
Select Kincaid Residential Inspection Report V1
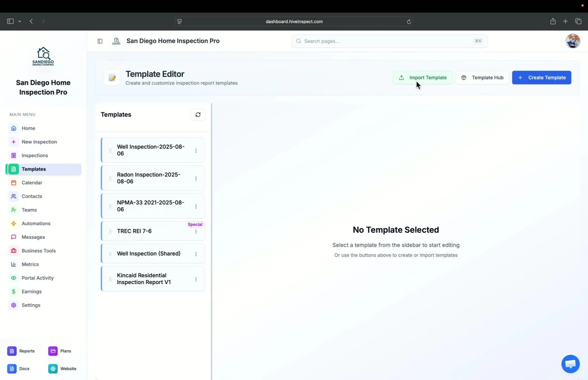(x=153, y=279)
